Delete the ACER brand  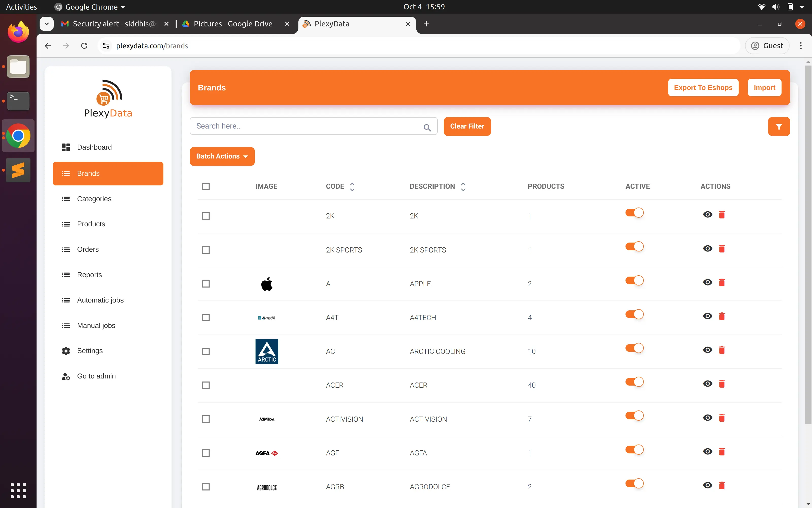click(722, 383)
